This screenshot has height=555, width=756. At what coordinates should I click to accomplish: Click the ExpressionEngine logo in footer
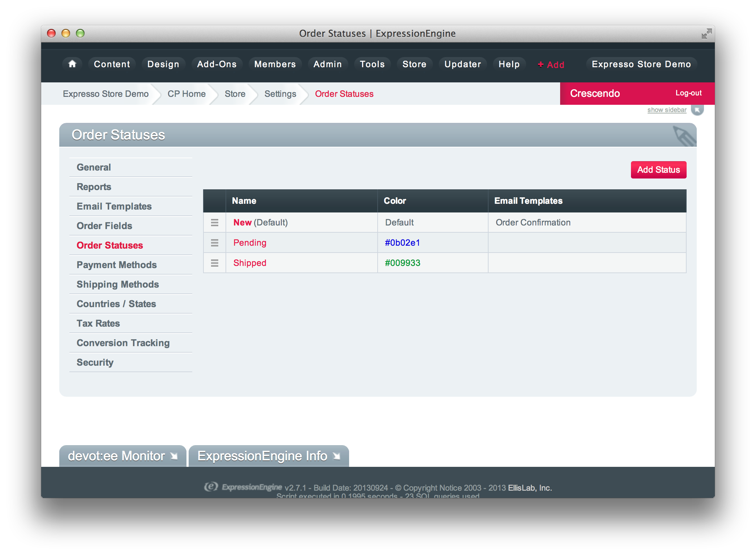coord(243,487)
